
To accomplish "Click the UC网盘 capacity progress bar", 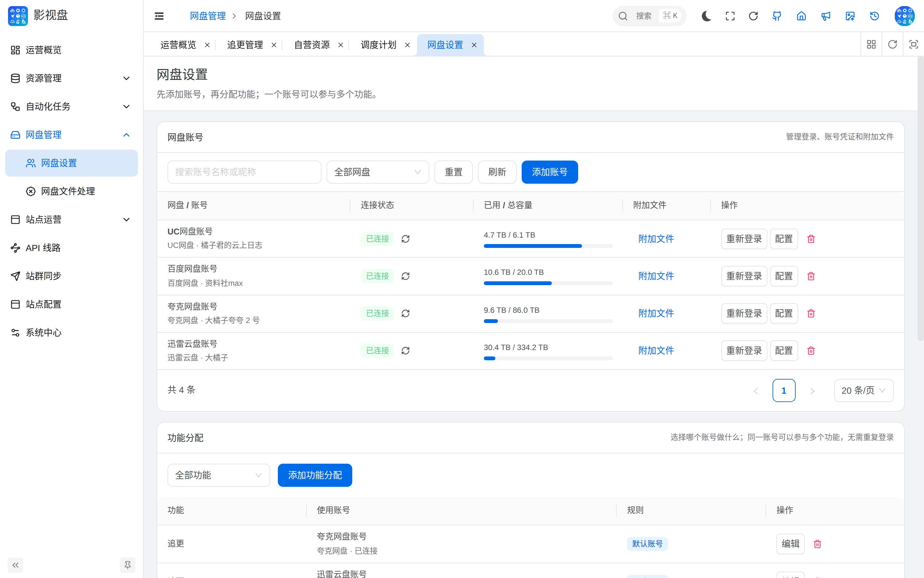I will pos(548,246).
